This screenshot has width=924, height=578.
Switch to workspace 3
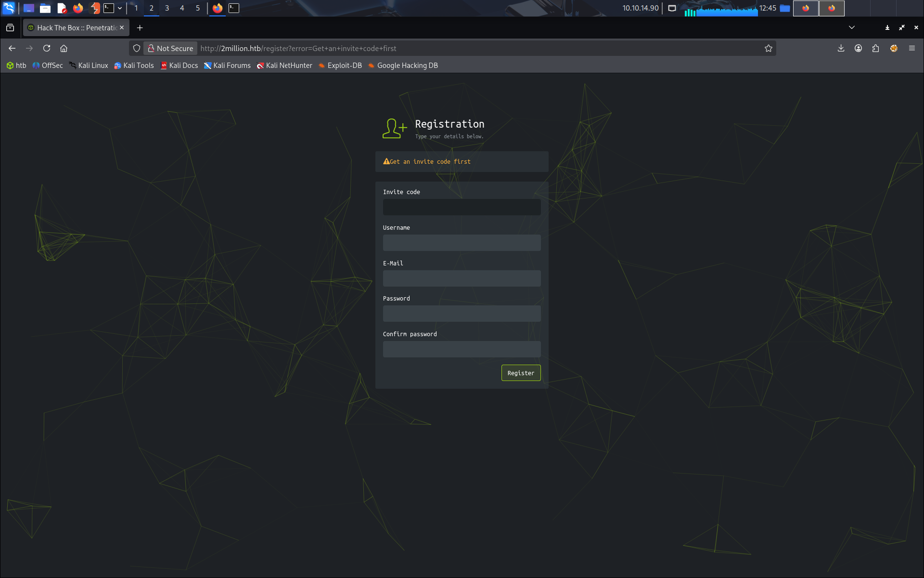(167, 8)
